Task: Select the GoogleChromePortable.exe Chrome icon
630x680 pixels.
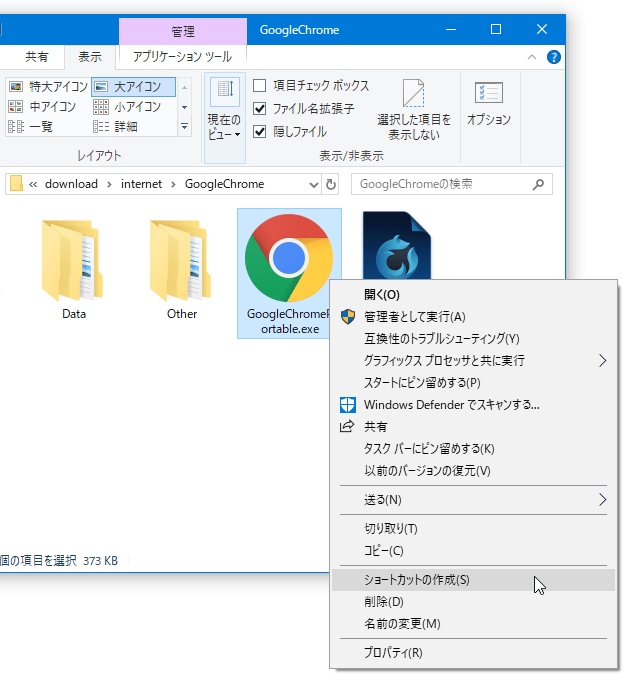Action: coord(289,258)
